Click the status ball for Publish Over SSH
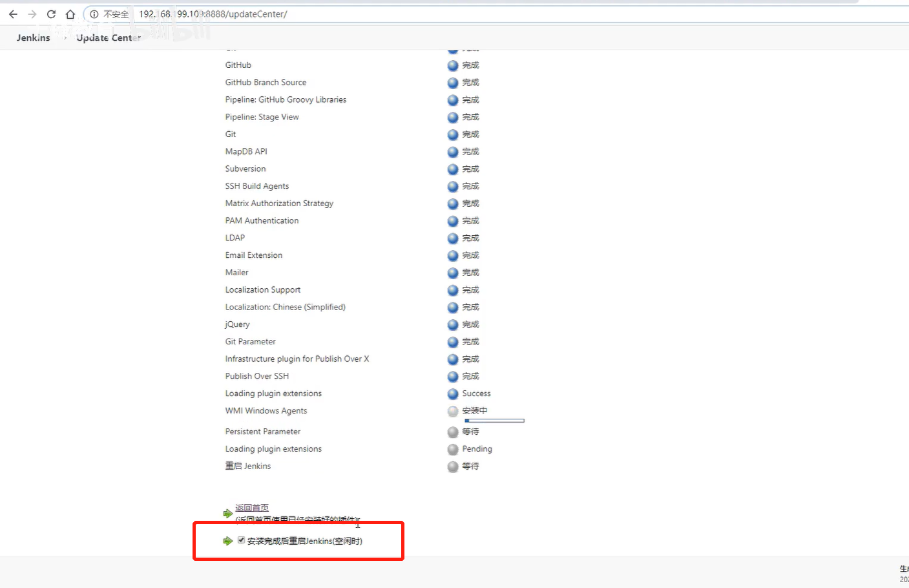This screenshot has width=909, height=588. (453, 377)
